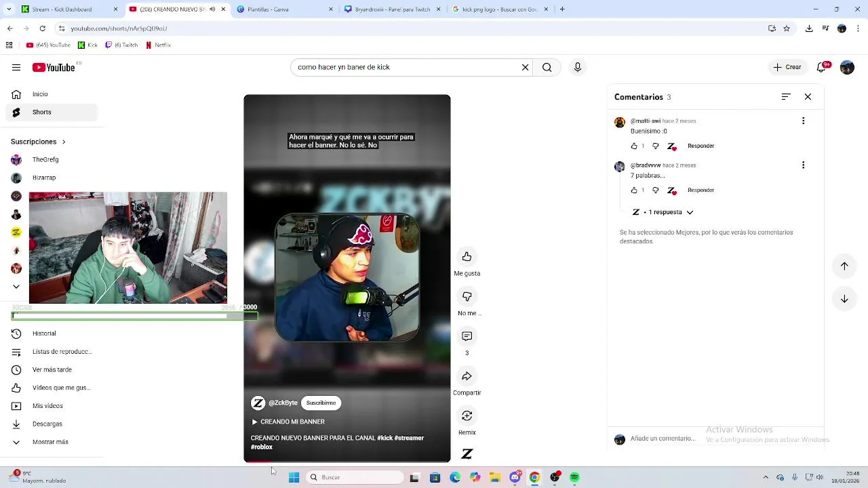Expand Mostrar más in the sidebar

tap(52, 442)
